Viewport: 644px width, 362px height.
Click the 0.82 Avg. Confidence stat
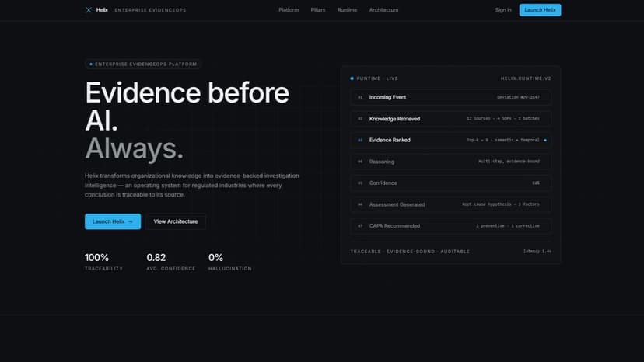click(171, 262)
